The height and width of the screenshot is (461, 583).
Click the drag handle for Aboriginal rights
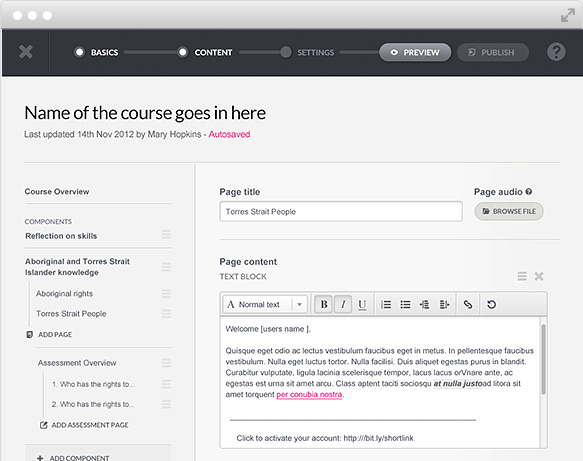click(x=166, y=294)
